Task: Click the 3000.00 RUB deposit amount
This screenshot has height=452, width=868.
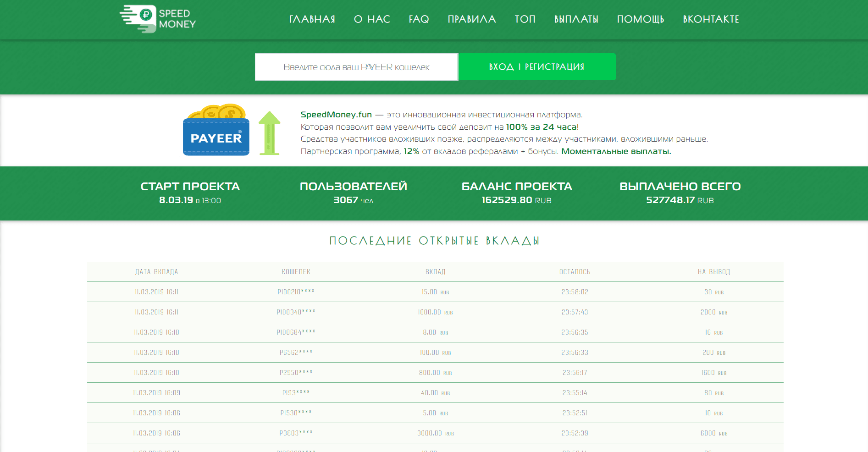Action: tap(436, 433)
